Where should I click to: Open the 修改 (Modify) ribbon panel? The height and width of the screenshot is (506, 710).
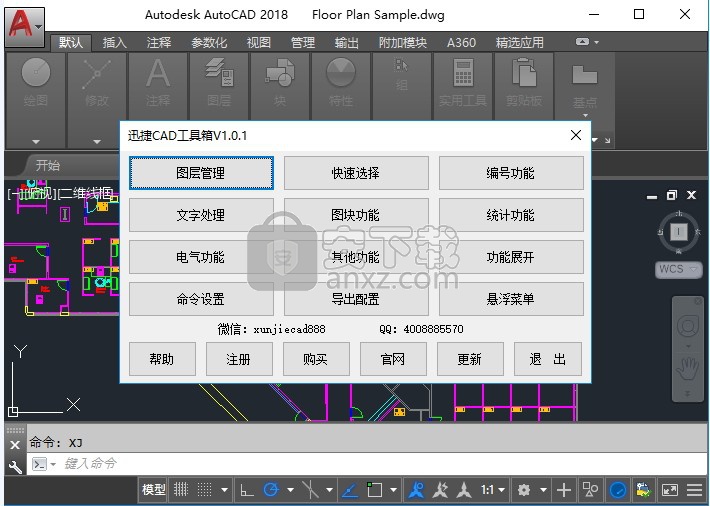coord(96,83)
